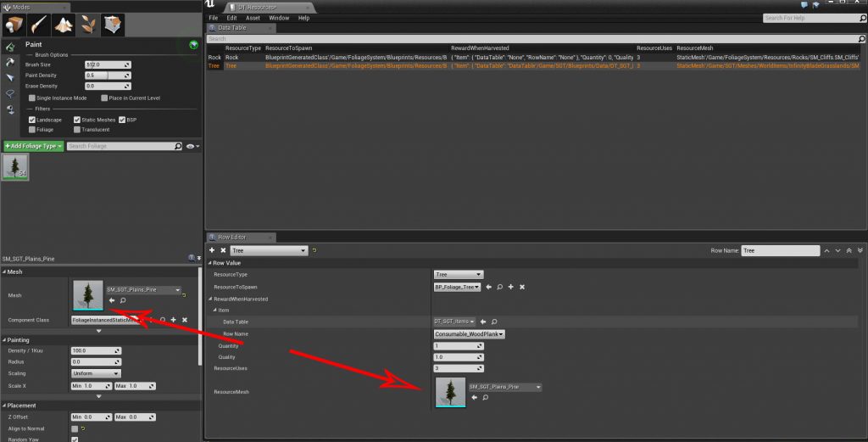Open the Asset menu
This screenshot has width=868, height=442.
coord(253,18)
